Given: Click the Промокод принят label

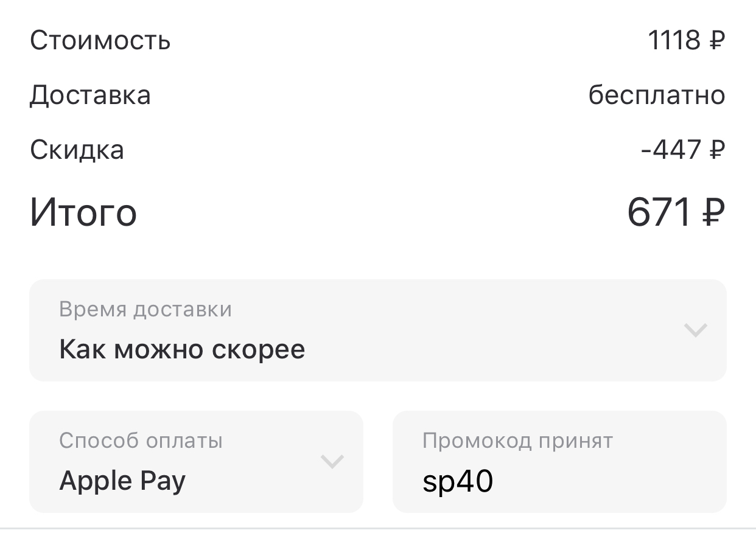Looking at the screenshot, I should tap(517, 441).
